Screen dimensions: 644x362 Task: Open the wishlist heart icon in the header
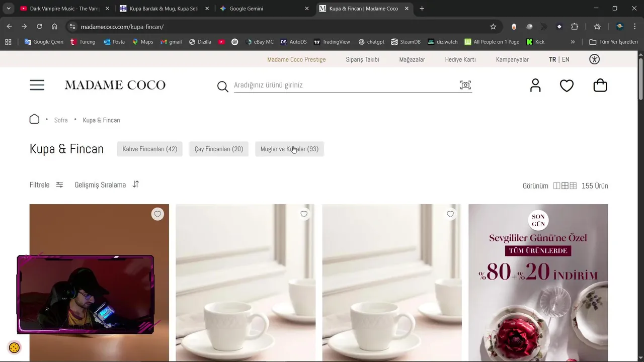[x=567, y=86]
